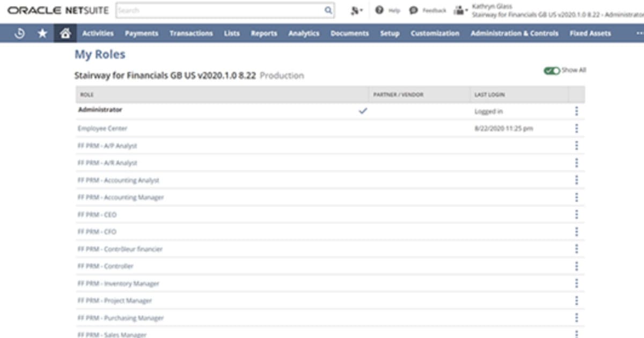Expand the three-dot menu for Employee Center

576,128
